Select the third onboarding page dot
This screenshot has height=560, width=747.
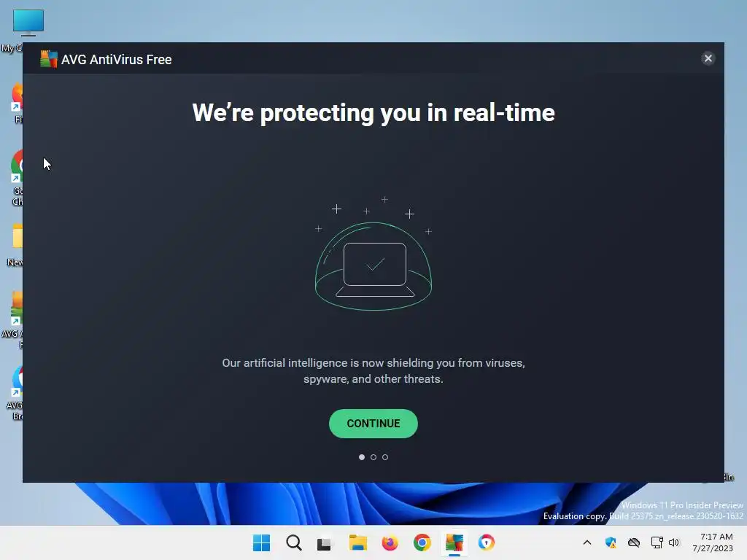(x=385, y=457)
